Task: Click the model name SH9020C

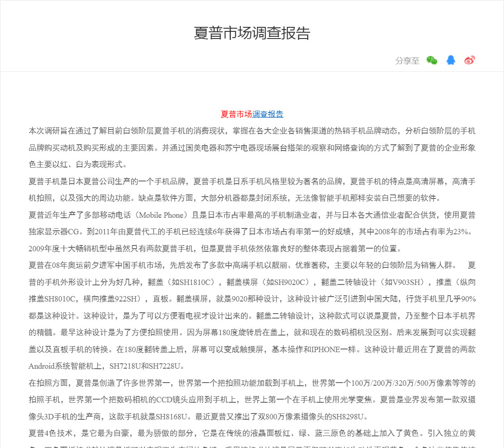Action: point(289,282)
